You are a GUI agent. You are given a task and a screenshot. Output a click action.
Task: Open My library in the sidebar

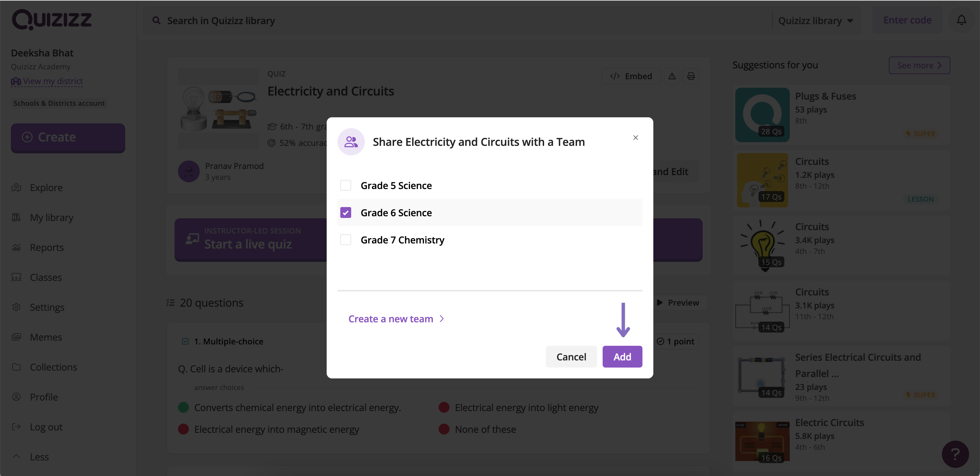tap(52, 218)
